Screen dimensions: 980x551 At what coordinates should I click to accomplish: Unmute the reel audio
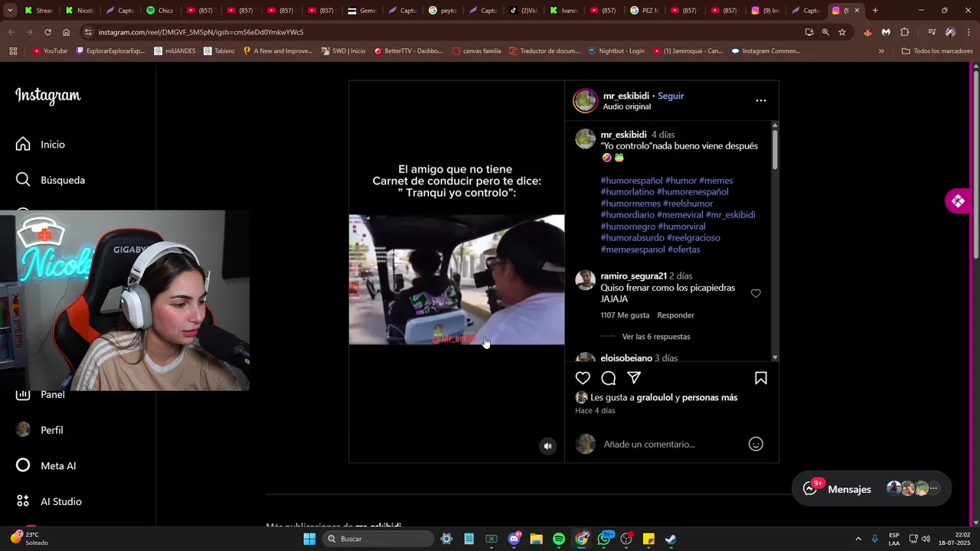point(547,446)
